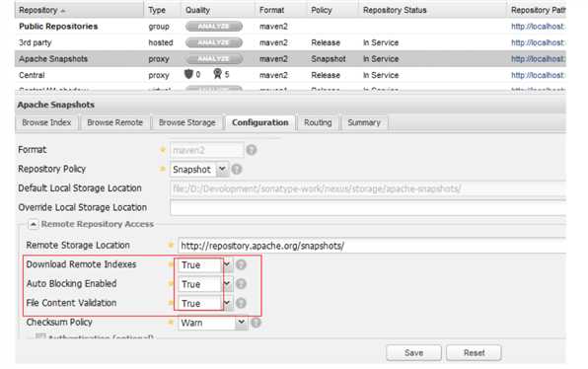The image size is (588, 369).
Task: Open help icon next to Format field
Action: 252,150
